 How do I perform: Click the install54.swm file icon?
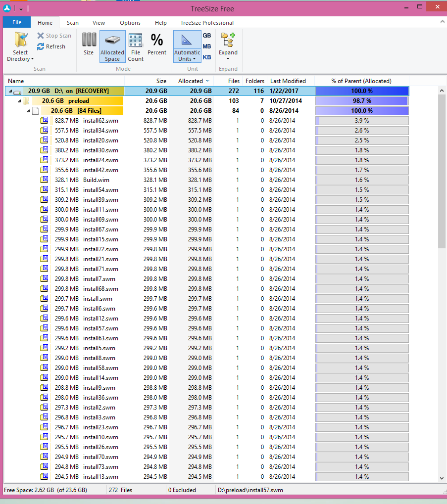coord(45,189)
